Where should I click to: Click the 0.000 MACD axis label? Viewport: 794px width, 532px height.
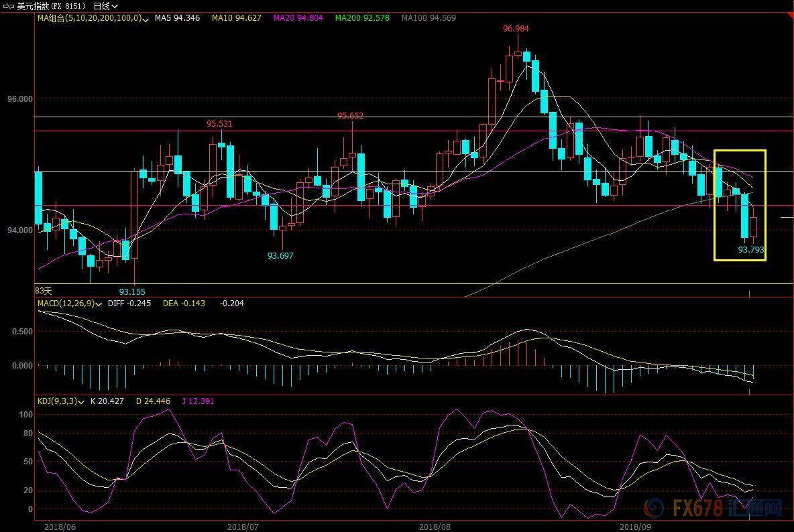click(x=22, y=366)
